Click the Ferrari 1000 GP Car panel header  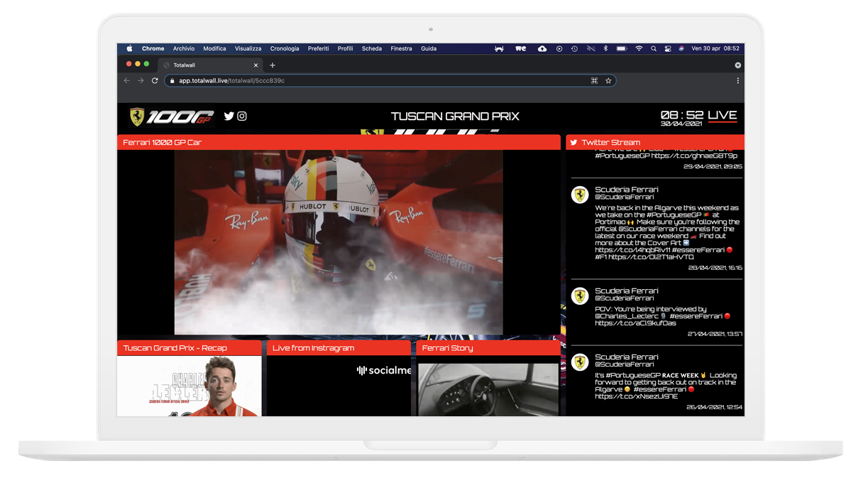tap(339, 143)
